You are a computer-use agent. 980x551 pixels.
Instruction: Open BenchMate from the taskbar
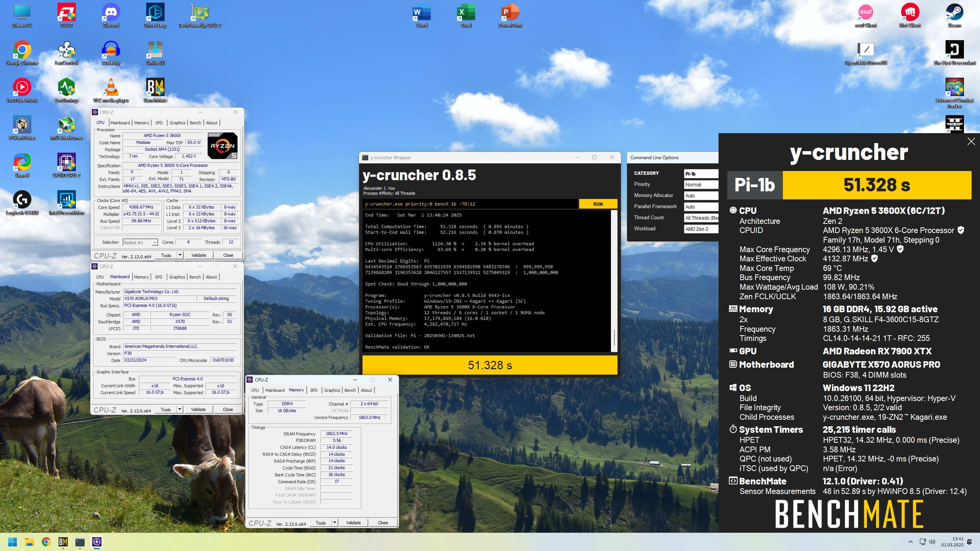[x=63, y=542]
